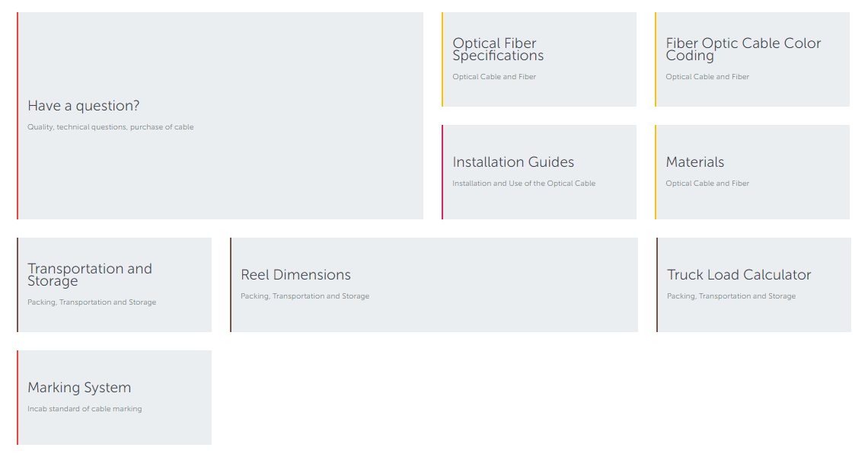The height and width of the screenshot is (457, 868).
Task: Launch the Truck Load Calculator
Action: pyautogui.click(x=739, y=275)
